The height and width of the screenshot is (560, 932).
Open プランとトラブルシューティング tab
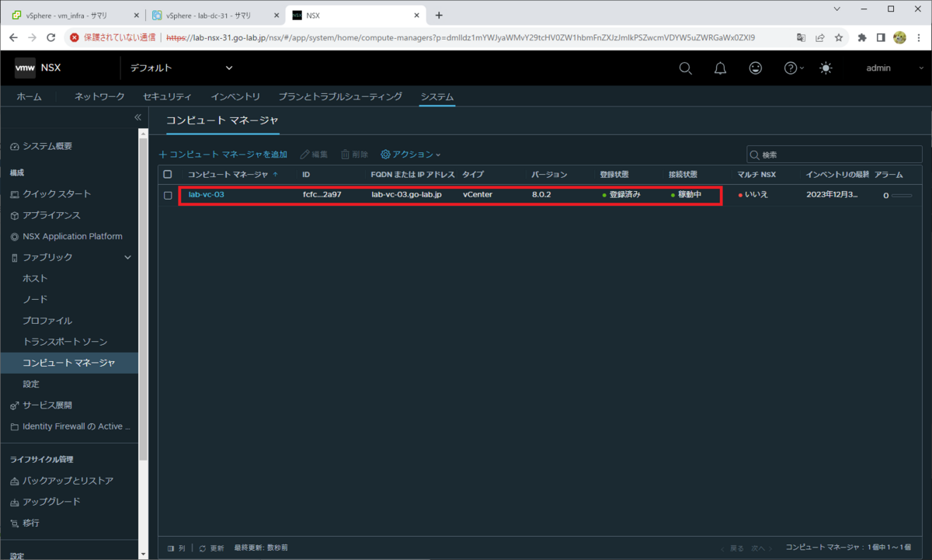pyautogui.click(x=340, y=96)
